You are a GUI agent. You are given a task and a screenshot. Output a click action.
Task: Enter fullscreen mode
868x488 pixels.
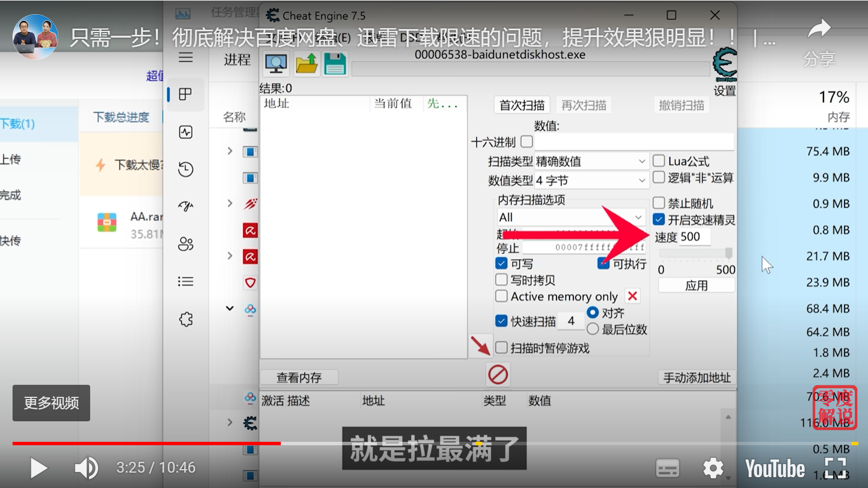(835, 468)
